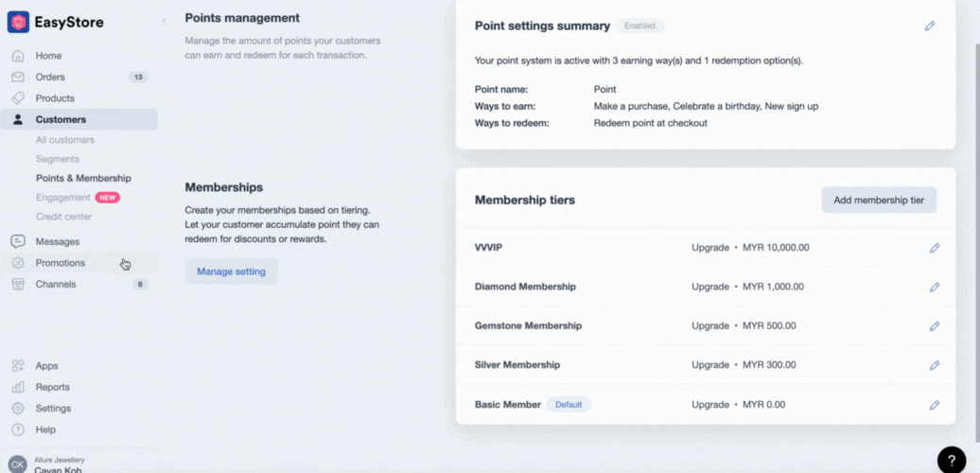
Task: Click the Add membership tier button
Action: tap(878, 200)
